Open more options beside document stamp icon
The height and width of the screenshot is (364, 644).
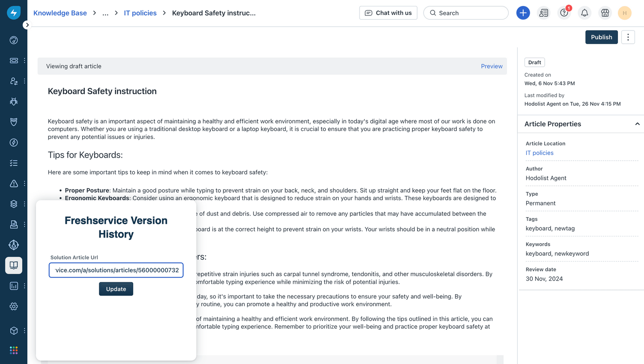24,224
